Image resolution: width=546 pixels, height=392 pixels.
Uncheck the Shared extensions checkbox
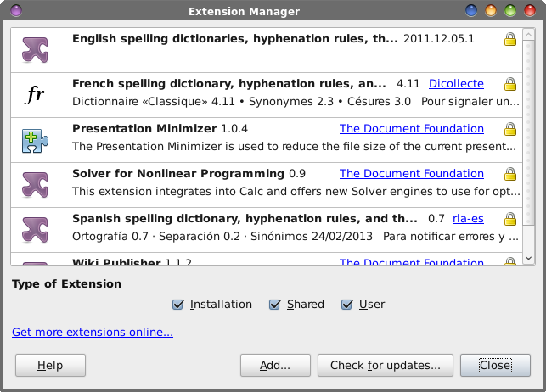point(275,305)
